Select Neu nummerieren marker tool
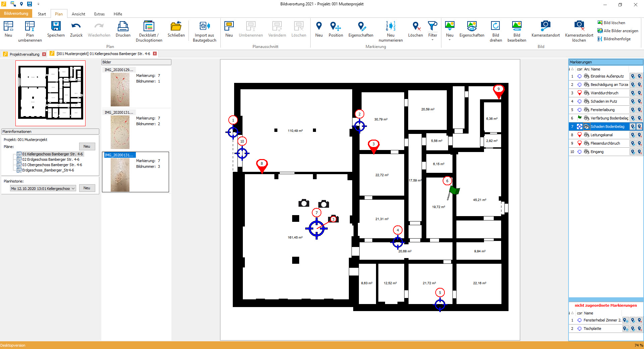The image size is (644, 349). [x=390, y=27]
